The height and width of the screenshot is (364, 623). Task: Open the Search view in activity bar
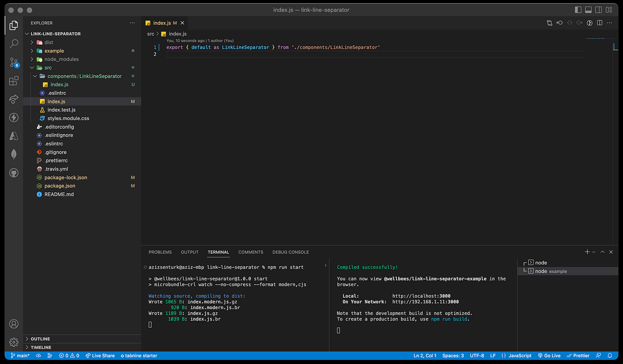click(x=14, y=44)
